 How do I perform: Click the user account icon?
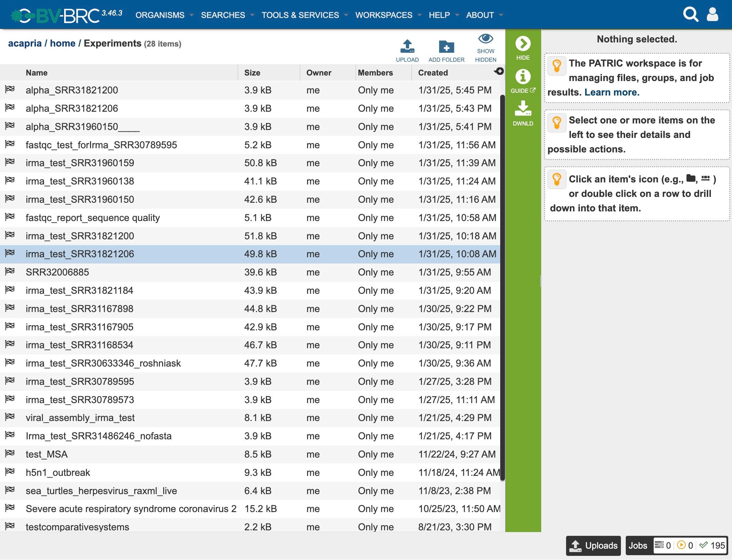coord(712,14)
